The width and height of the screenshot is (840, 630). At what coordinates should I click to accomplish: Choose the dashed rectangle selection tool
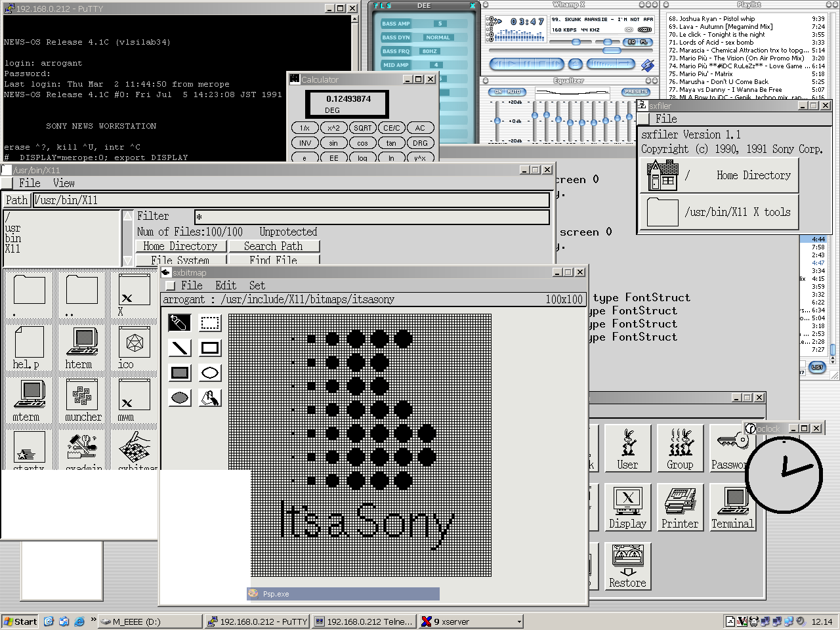210,323
